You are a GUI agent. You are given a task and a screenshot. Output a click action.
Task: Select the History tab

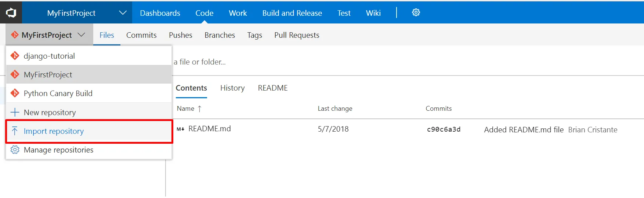pyautogui.click(x=232, y=88)
